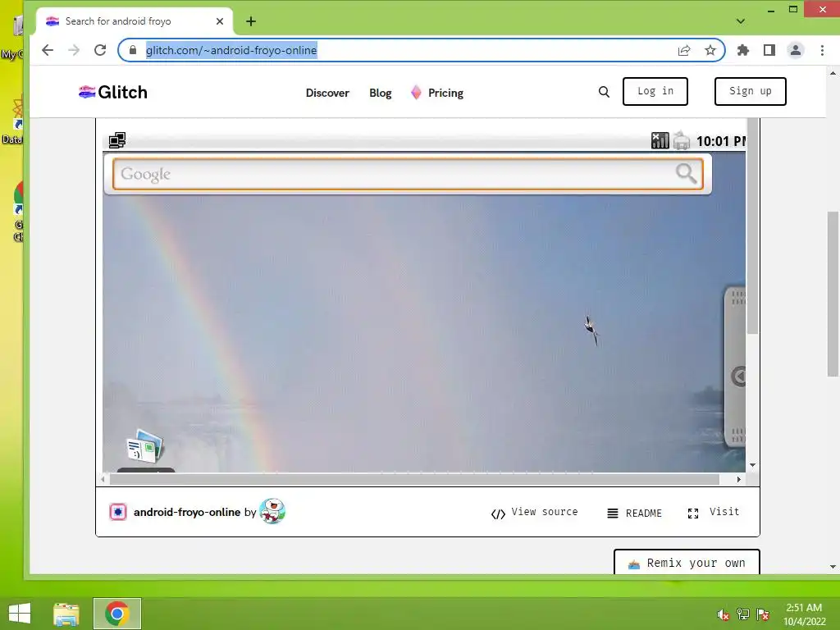Viewport: 840px width, 630px height.
Task: Open the taskbar clock and date
Action: pyautogui.click(x=804, y=614)
